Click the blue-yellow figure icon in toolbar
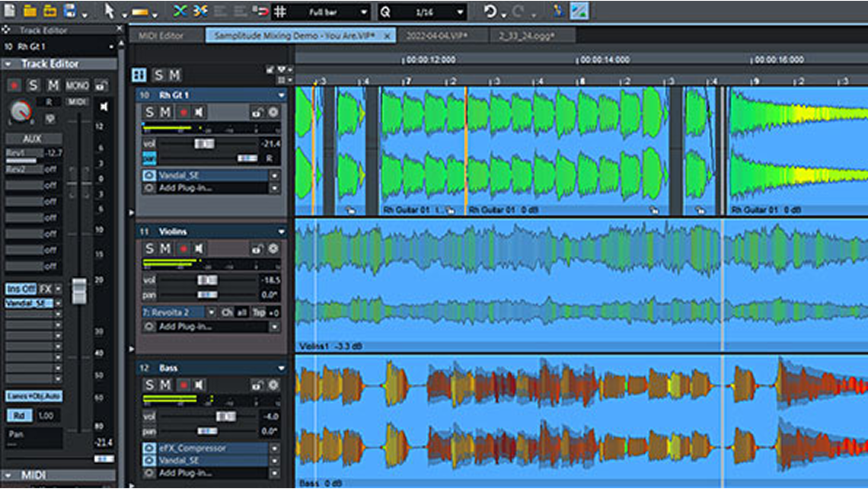 click(559, 11)
